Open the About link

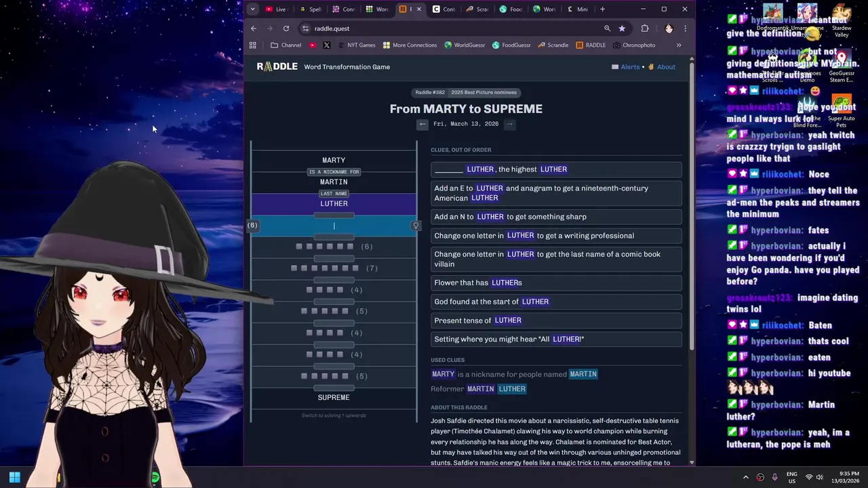coord(662,67)
